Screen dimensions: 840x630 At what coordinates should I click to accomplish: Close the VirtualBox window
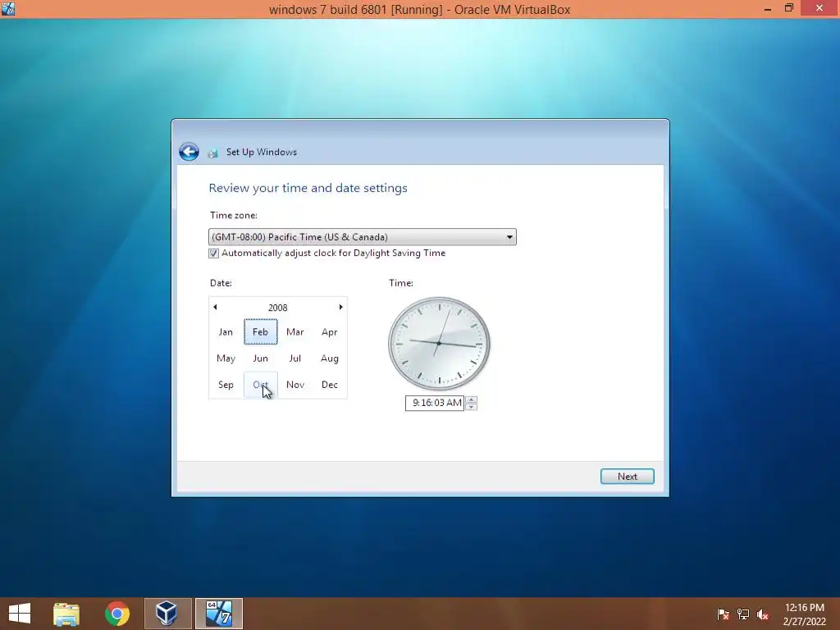[819, 8]
